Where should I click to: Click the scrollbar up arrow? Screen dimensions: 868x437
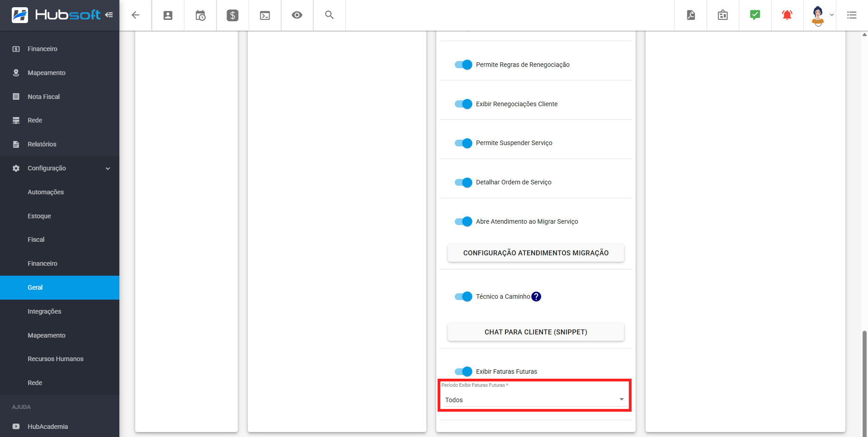tap(864, 34)
